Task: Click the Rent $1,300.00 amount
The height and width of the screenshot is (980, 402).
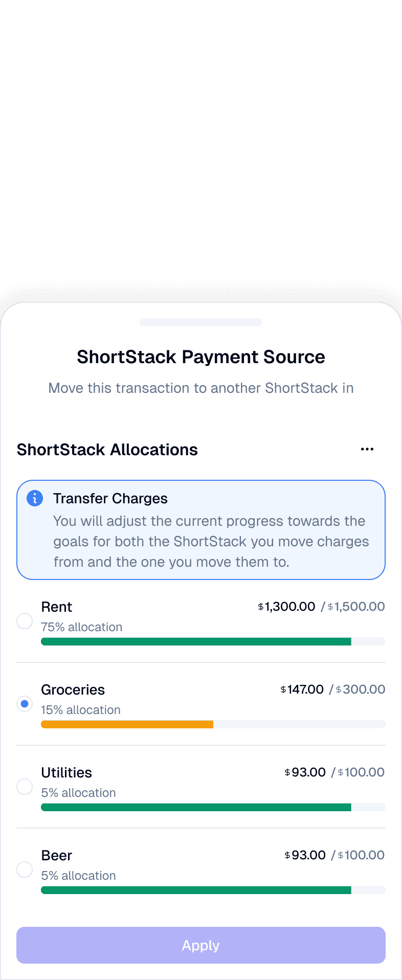Action: 286,607
